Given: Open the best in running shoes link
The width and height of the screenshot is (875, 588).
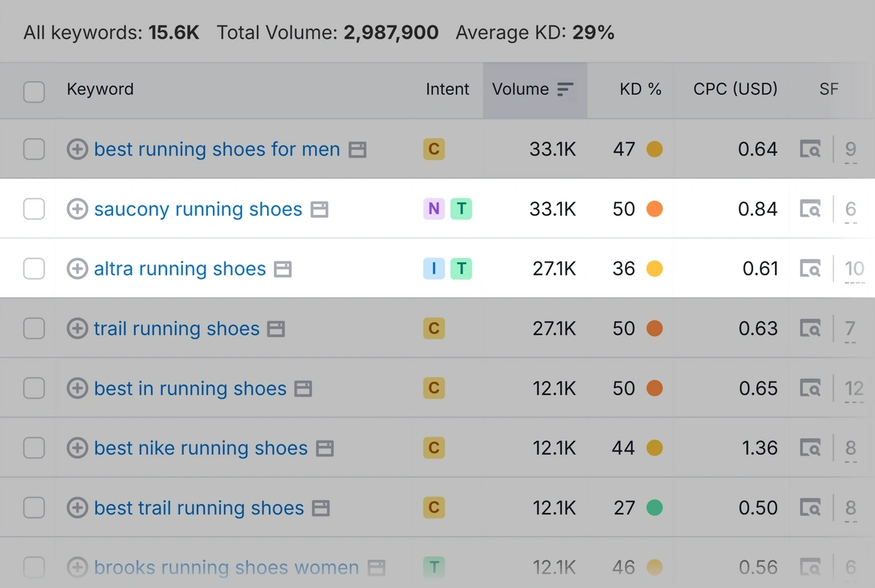Looking at the screenshot, I should pos(190,388).
